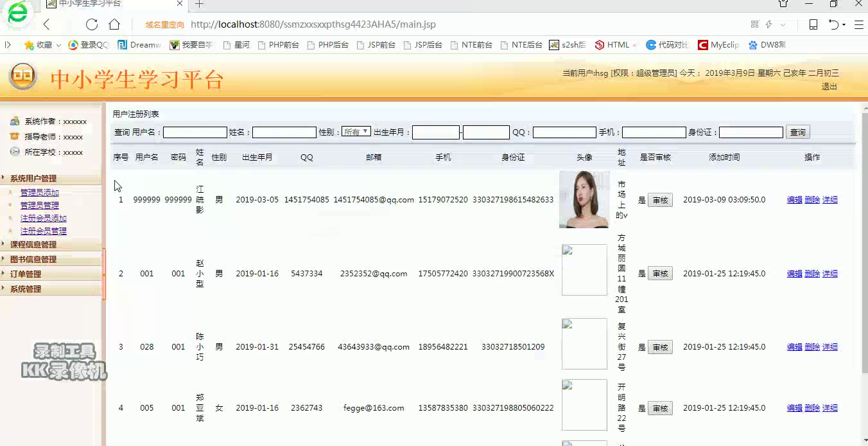Screen dimensions: 868x446
Task: Click 编辑 link for user 999999
Action: tap(795, 200)
